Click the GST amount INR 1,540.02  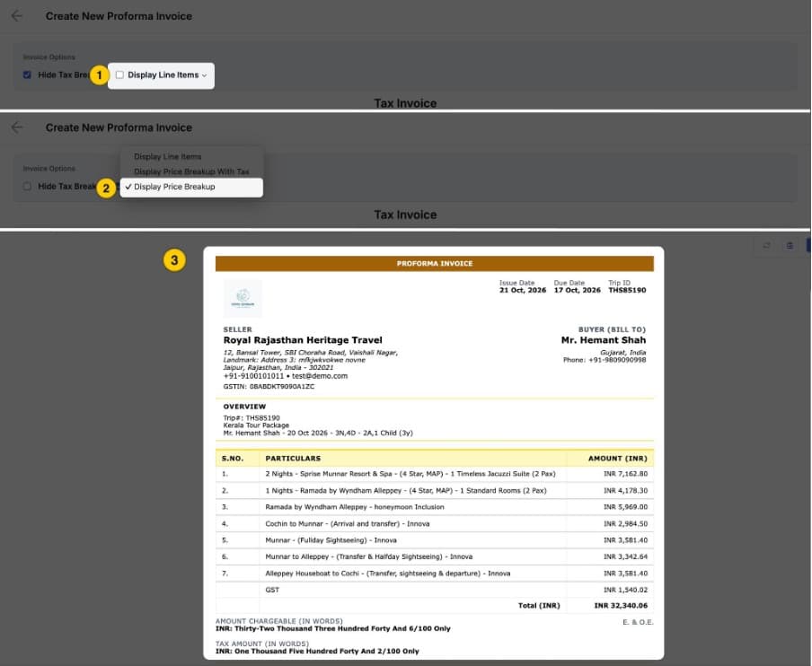(625, 590)
